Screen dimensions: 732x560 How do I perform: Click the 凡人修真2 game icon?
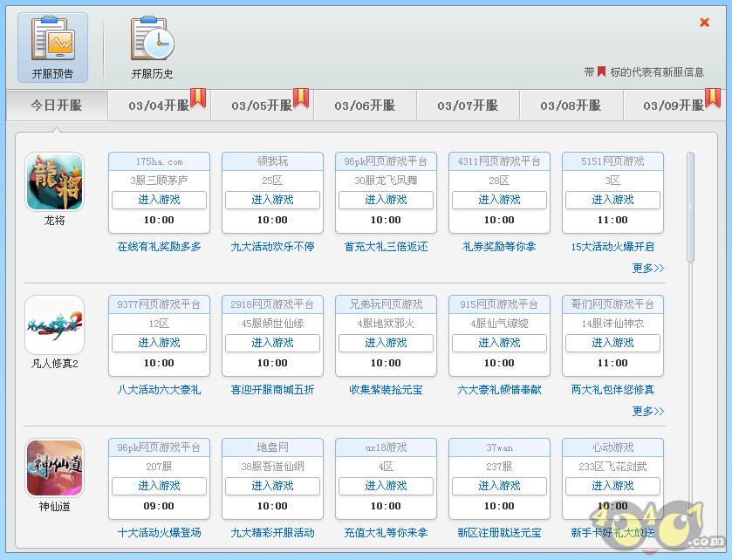(x=55, y=324)
